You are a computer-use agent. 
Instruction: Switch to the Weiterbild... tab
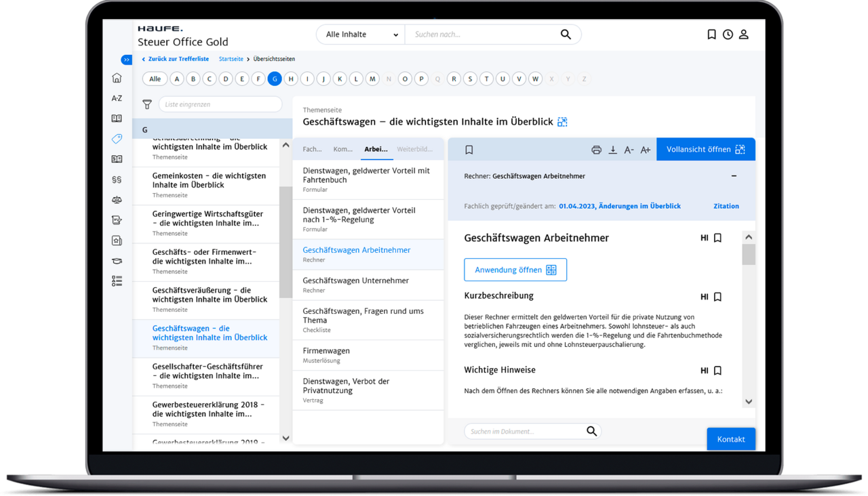(x=415, y=149)
